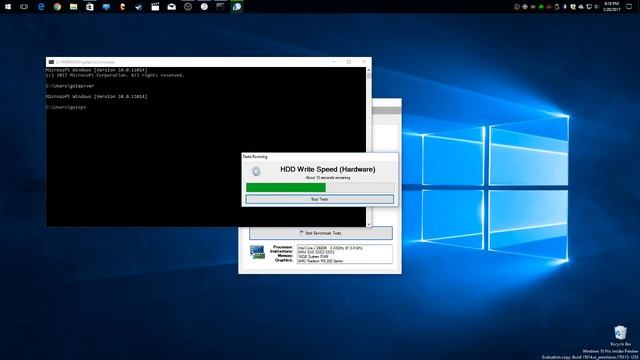The width and height of the screenshot is (640, 360).
Task: Click the computer hardware icon beside the Processor info
Action: pos(257,252)
